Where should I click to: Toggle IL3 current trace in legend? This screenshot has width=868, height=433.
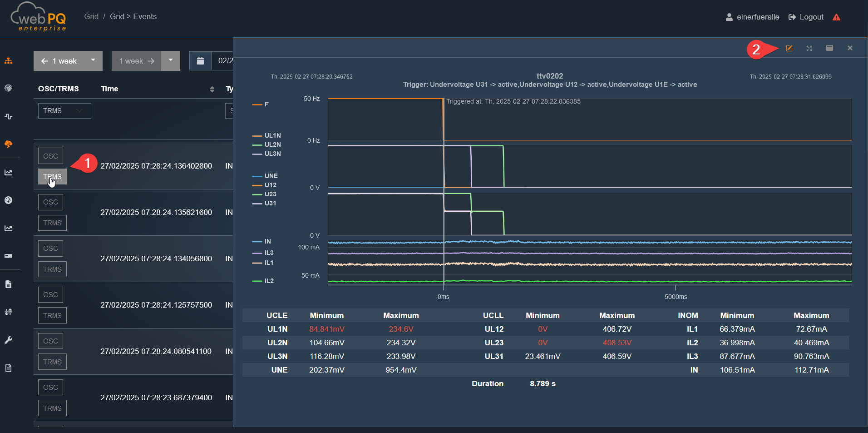[269, 253]
